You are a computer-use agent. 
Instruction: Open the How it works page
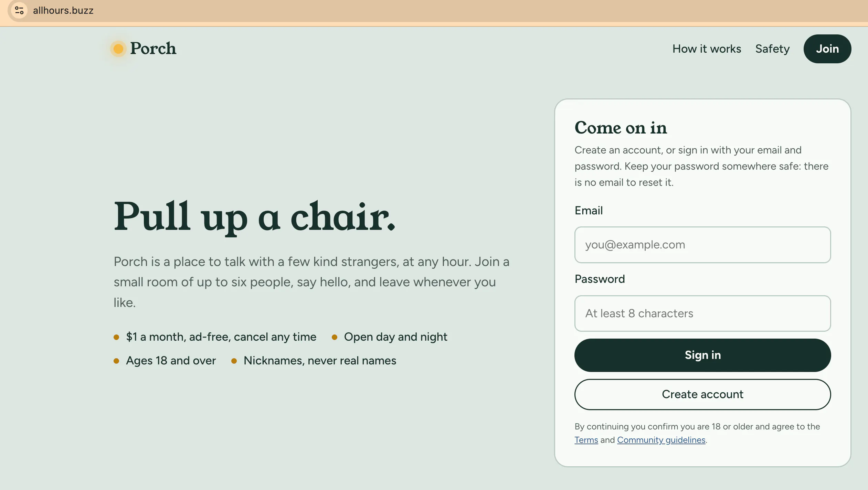pos(707,49)
